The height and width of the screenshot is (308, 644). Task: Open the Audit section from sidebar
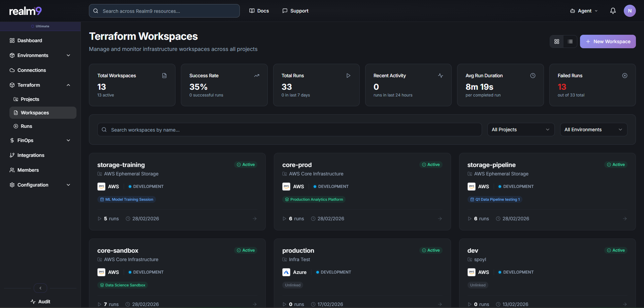(x=40, y=301)
